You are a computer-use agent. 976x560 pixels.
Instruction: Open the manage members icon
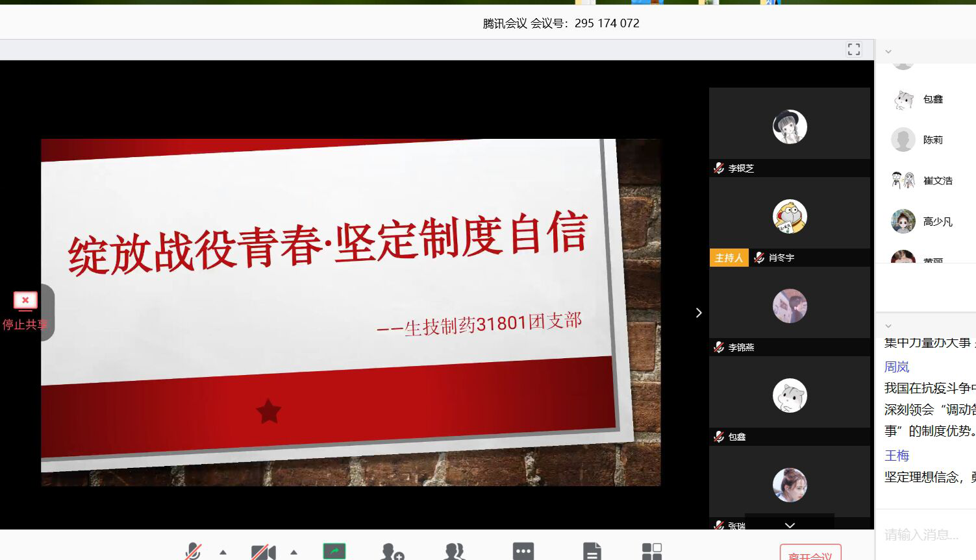tap(455, 552)
